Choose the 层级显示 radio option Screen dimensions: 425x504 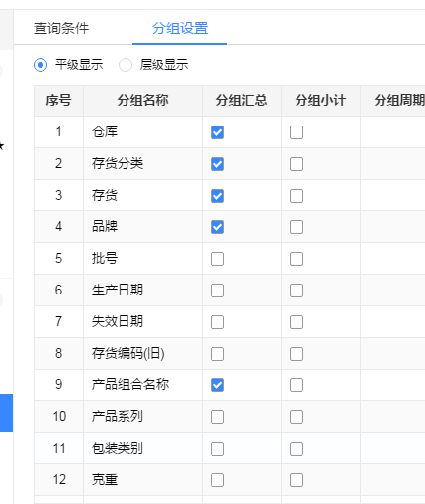pos(126,65)
